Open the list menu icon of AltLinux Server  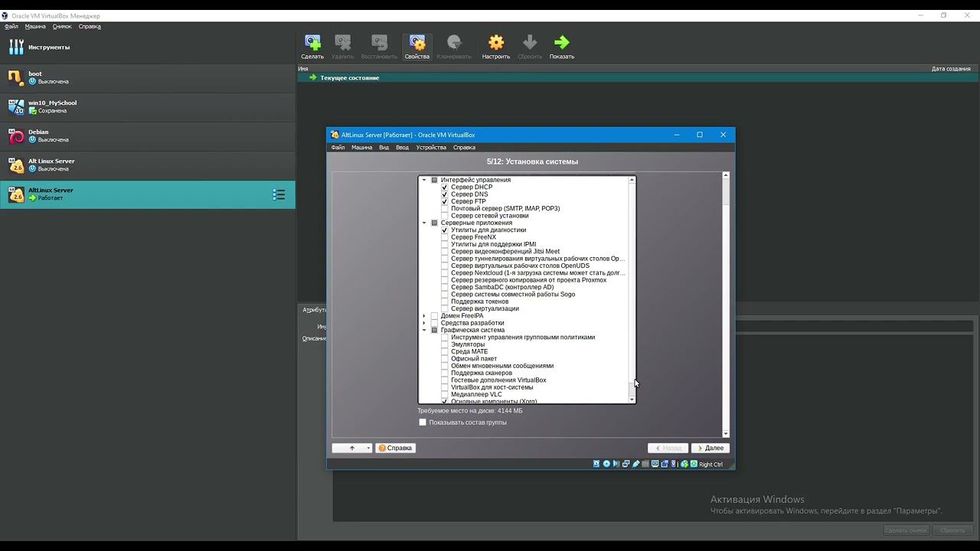click(279, 194)
